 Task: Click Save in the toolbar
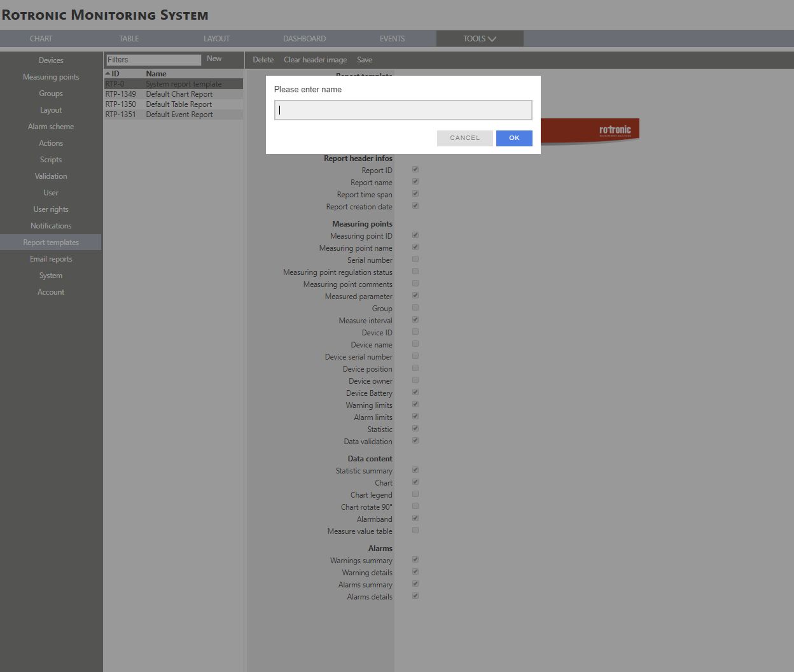pyautogui.click(x=365, y=60)
